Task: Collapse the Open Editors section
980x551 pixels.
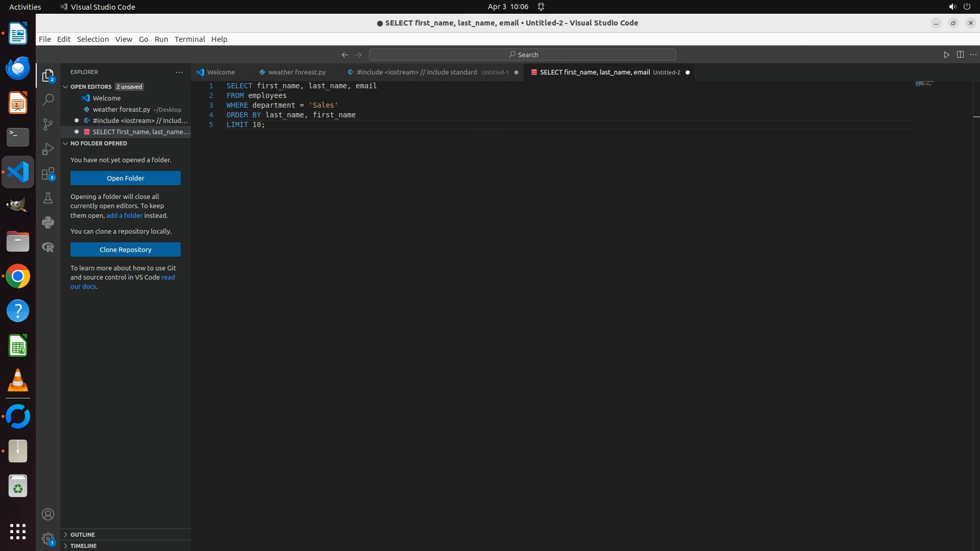Action: pos(65,87)
